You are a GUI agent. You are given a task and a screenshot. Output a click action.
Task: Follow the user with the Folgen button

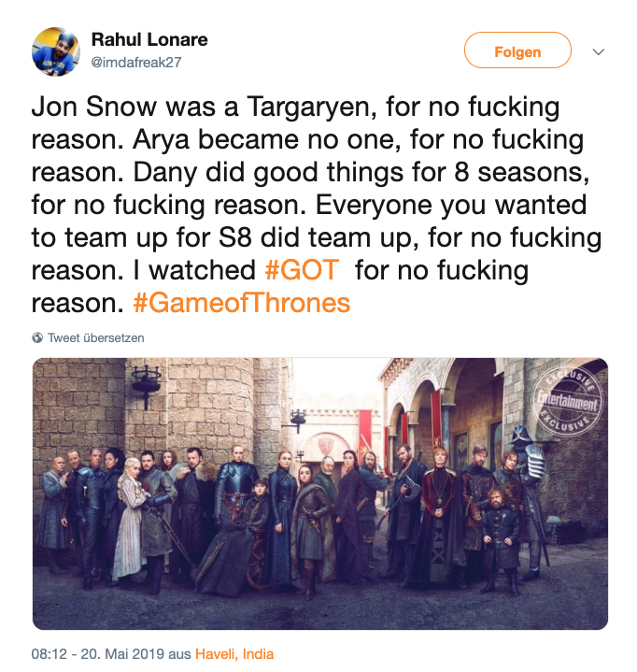click(x=517, y=50)
